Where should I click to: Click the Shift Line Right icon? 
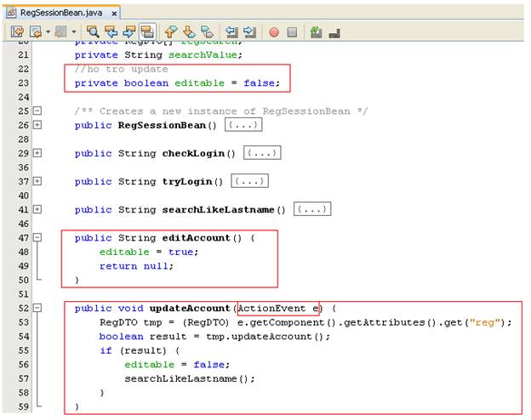click(250, 31)
